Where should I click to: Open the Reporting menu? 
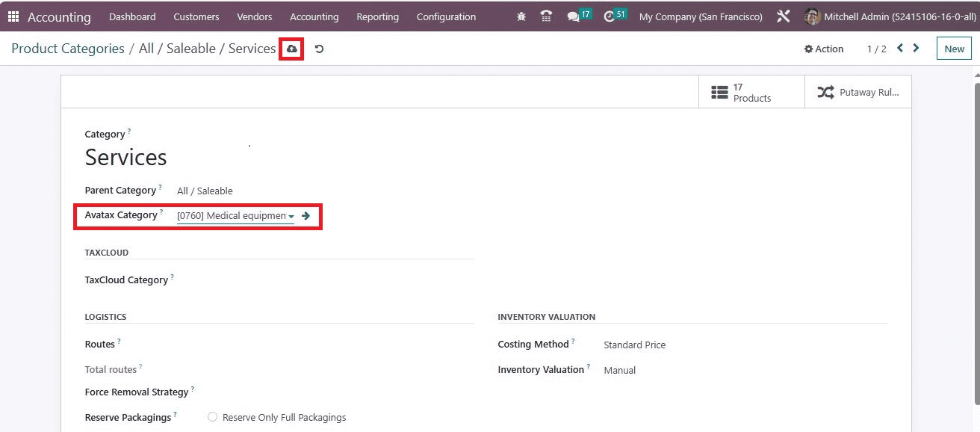coord(377,16)
